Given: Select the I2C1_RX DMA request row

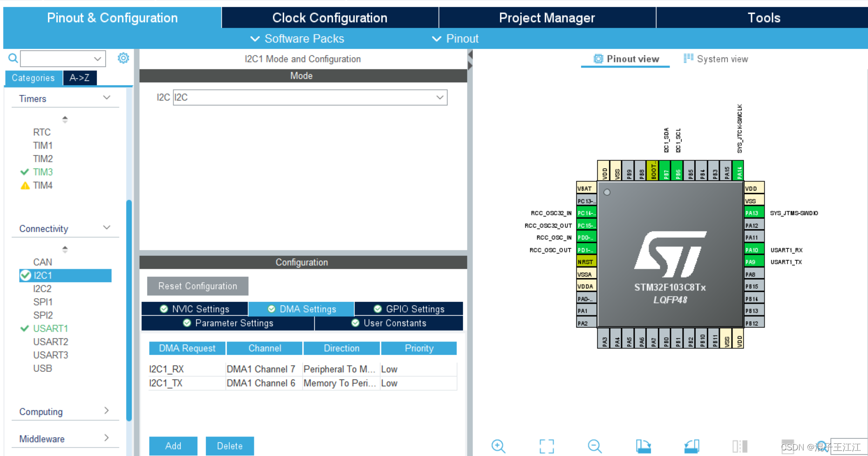Looking at the screenshot, I should click(303, 369).
